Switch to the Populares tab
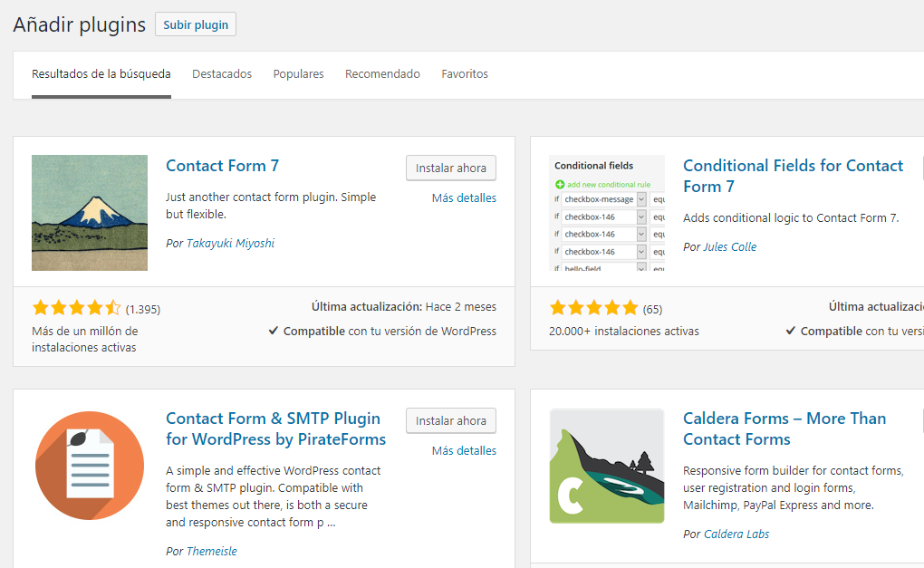 pyautogui.click(x=299, y=74)
